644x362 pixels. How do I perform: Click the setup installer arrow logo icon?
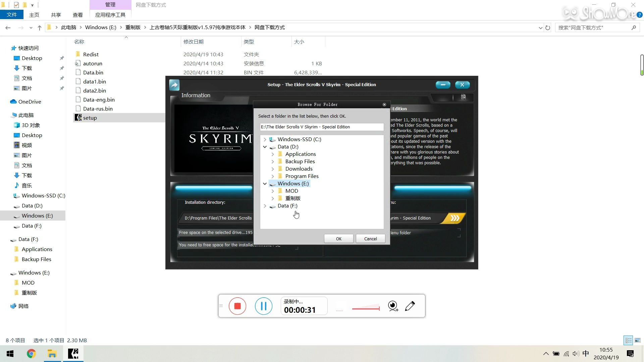click(x=174, y=85)
